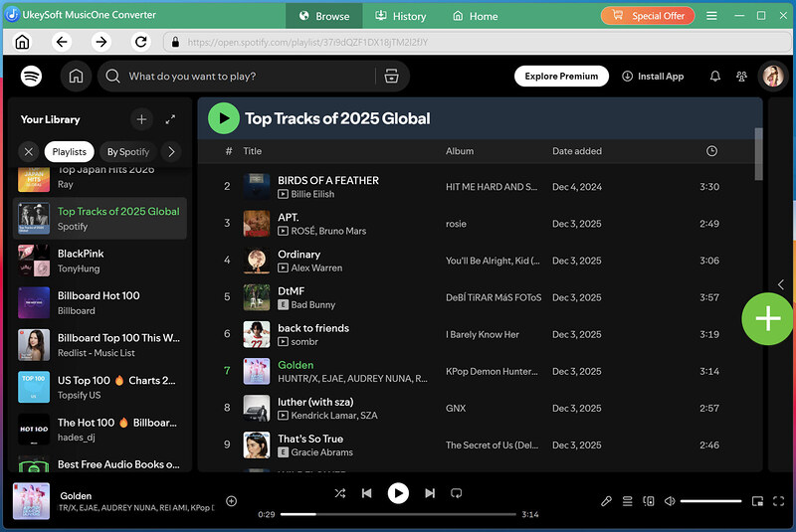Viewport: 796px width, 532px height.
Task: Click the Spotify logo
Action: (32, 77)
